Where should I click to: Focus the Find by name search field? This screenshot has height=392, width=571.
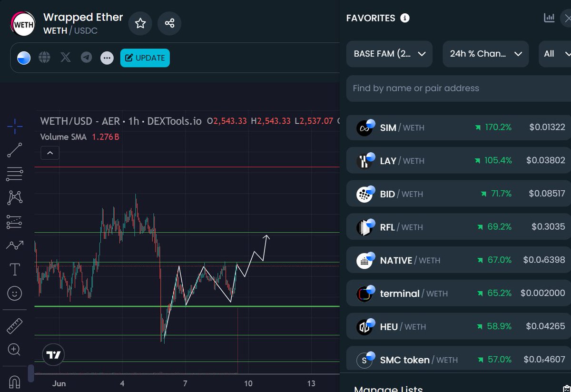[x=458, y=88]
